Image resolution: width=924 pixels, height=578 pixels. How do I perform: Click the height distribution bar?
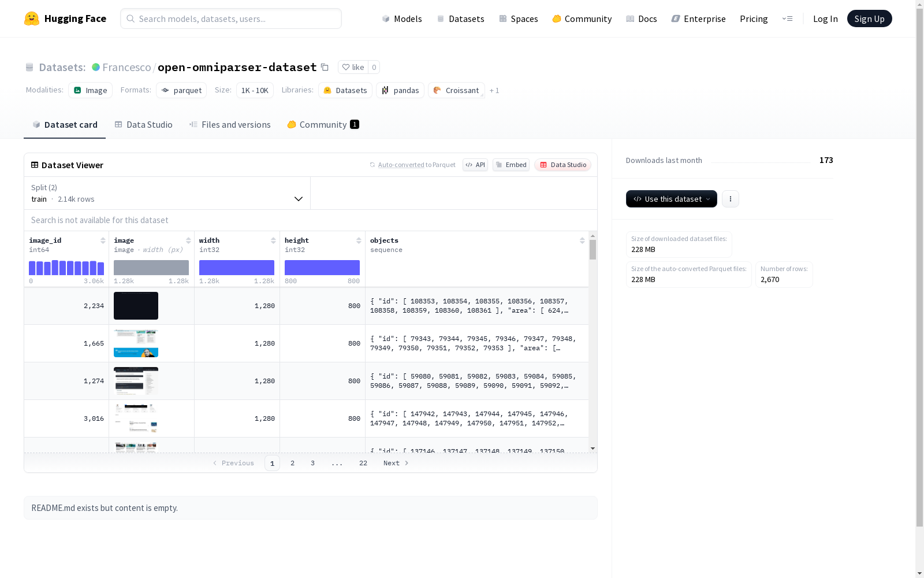click(322, 268)
